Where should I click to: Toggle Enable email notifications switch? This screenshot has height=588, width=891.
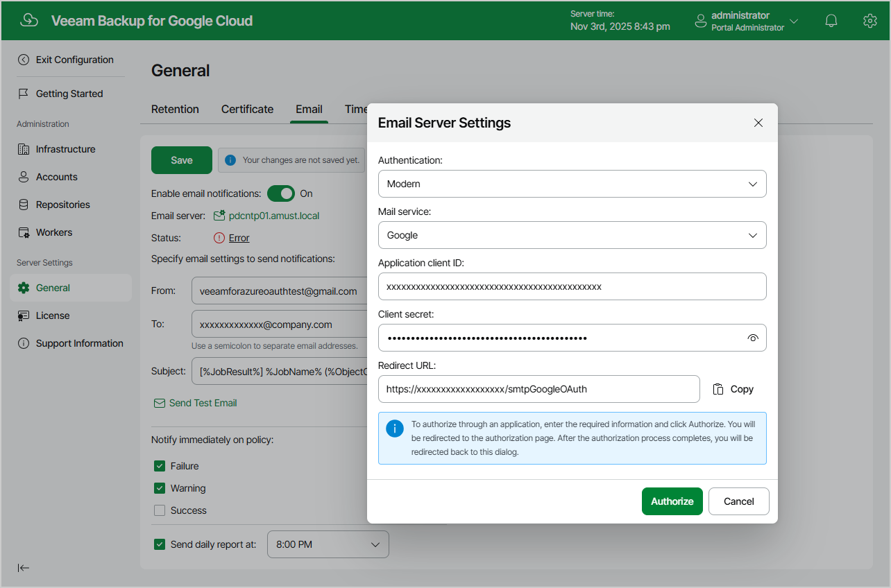(281, 193)
